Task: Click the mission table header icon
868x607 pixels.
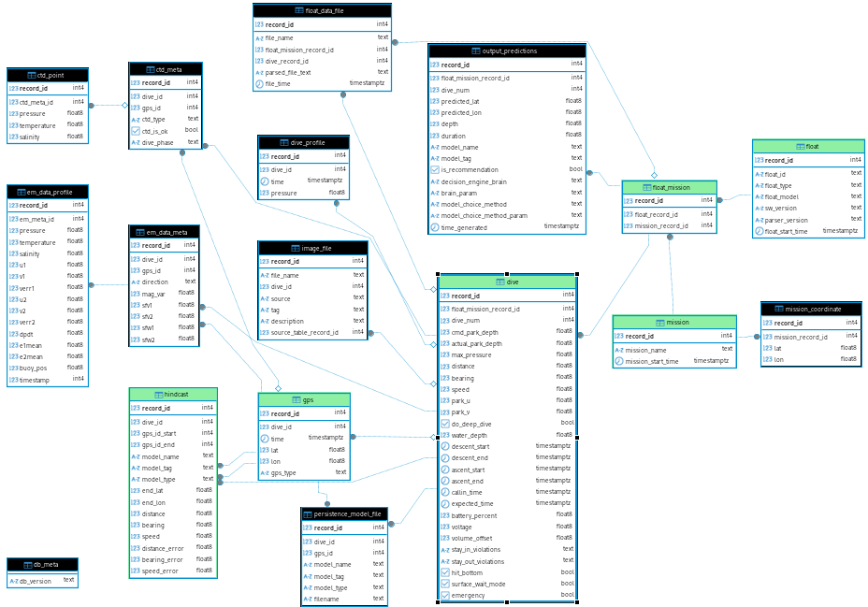Action: [x=659, y=323]
